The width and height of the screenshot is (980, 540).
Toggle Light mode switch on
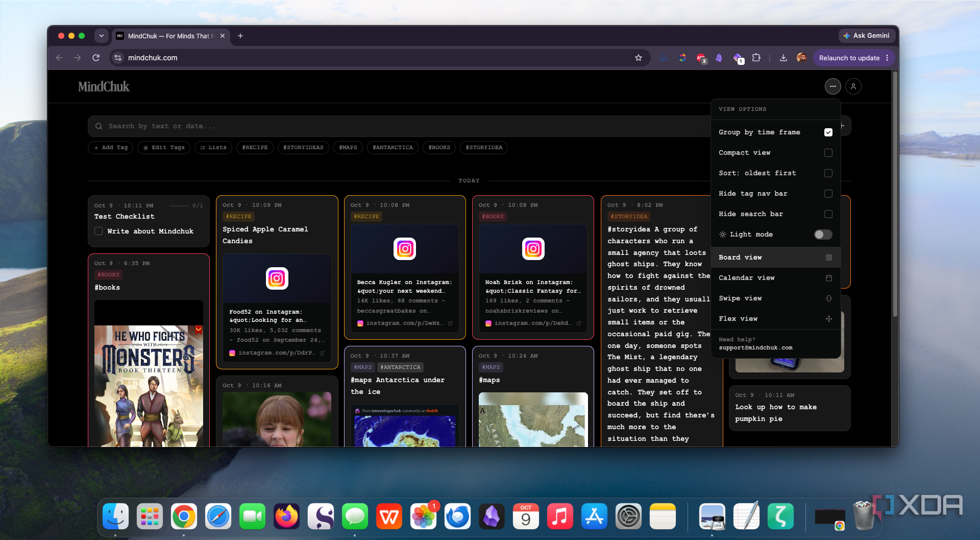click(x=823, y=234)
